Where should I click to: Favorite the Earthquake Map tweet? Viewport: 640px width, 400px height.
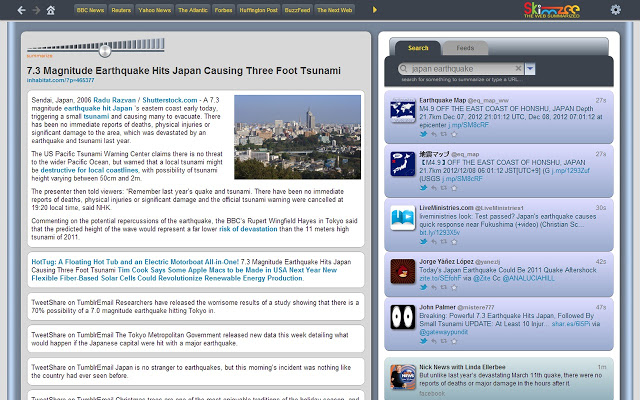pos(454,134)
